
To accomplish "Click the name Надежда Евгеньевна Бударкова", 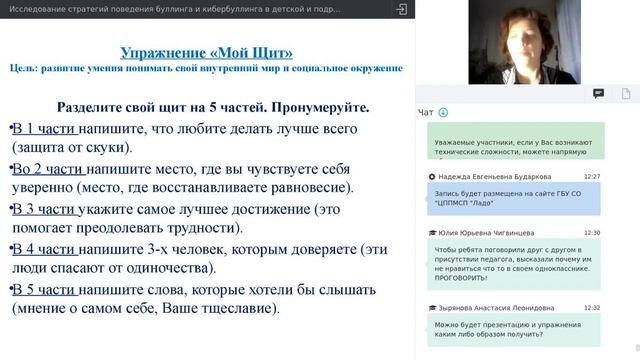I will tap(495, 177).
